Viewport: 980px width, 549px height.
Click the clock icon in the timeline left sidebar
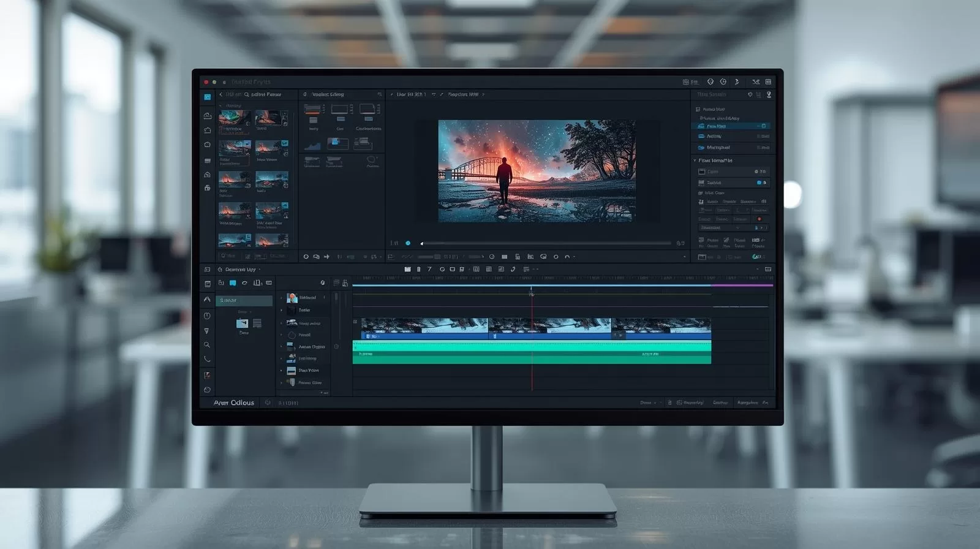[x=207, y=316]
